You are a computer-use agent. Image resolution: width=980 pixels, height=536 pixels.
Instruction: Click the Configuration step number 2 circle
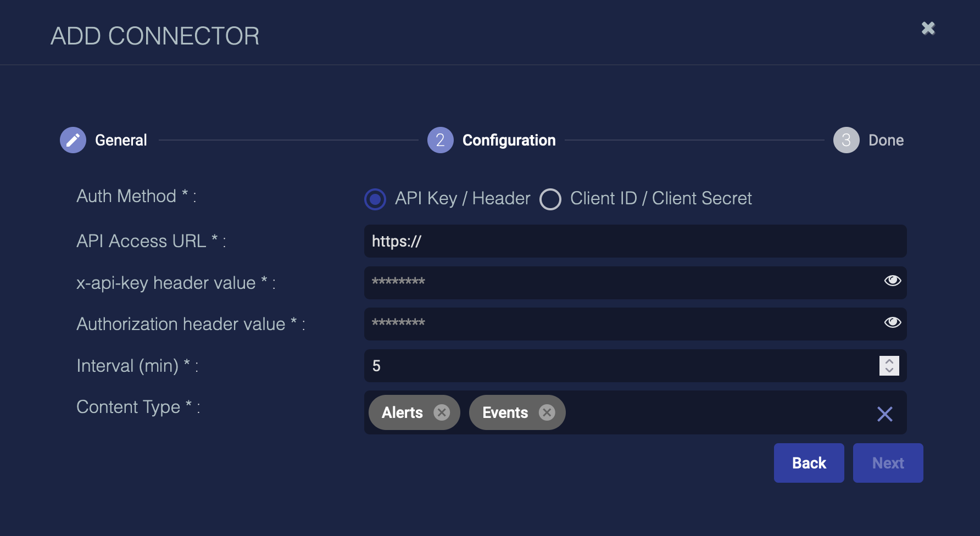pyautogui.click(x=440, y=140)
